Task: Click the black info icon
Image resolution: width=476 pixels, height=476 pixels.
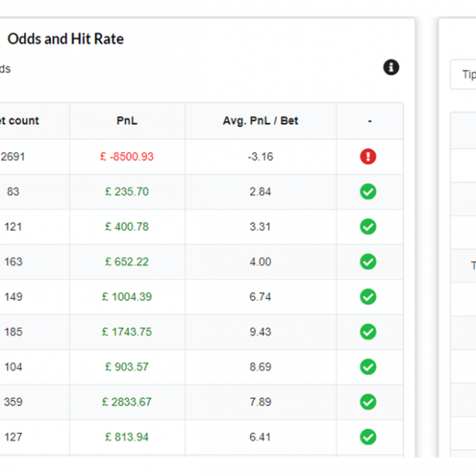Action: pyautogui.click(x=391, y=67)
